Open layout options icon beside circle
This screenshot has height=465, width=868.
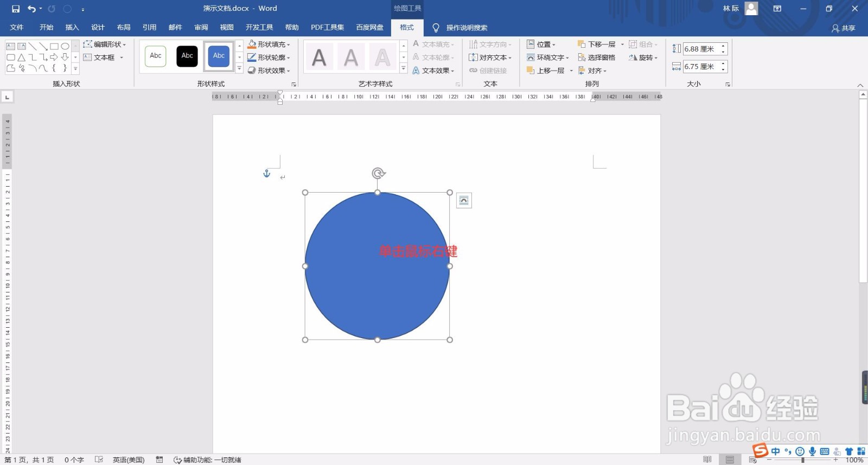464,201
